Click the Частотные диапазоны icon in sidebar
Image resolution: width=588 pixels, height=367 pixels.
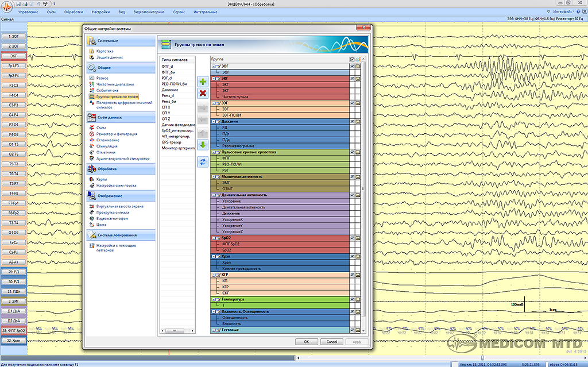(x=91, y=84)
